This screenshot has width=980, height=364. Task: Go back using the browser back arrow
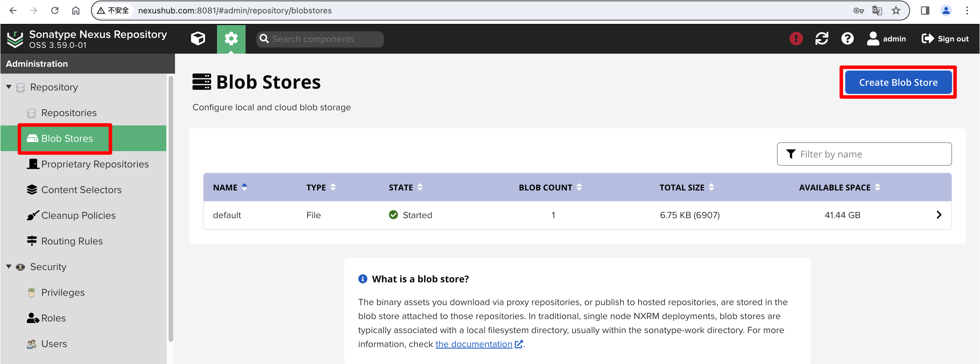coord(13,11)
